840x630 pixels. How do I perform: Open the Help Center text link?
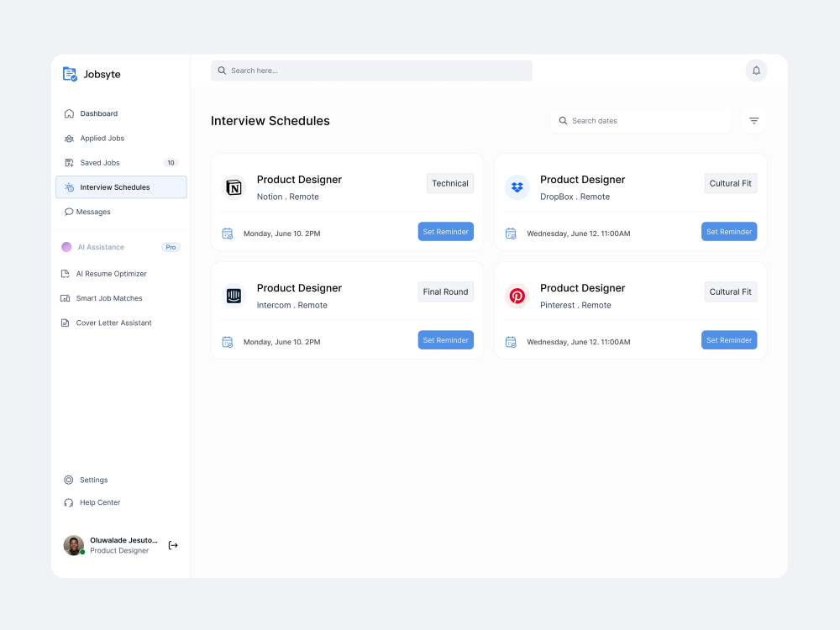(x=100, y=502)
